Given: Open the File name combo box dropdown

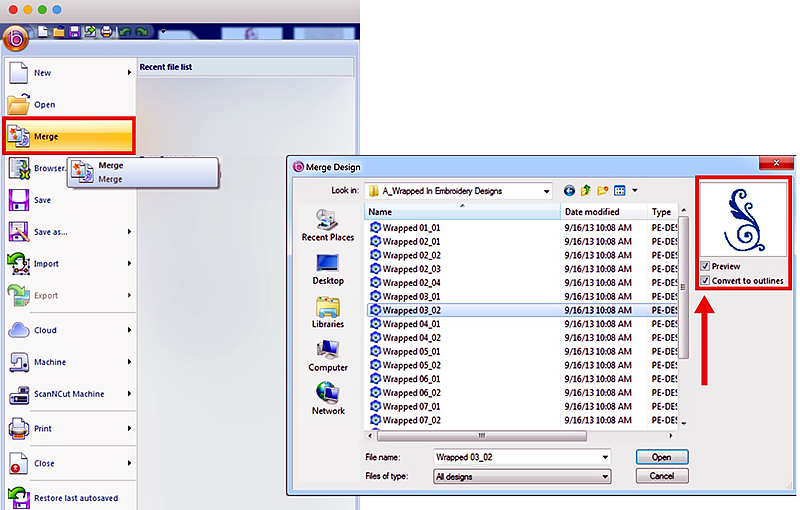Looking at the screenshot, I should click(604, 457).
